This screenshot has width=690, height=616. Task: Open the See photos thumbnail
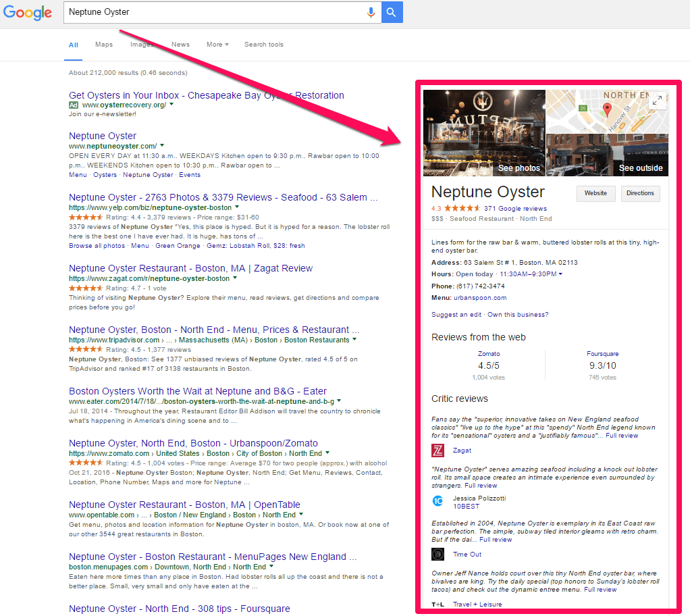tap(484, 133)
